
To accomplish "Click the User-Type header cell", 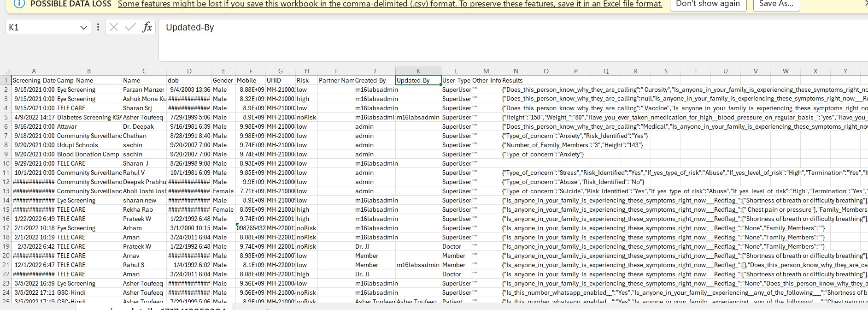I will click(456, 80).
